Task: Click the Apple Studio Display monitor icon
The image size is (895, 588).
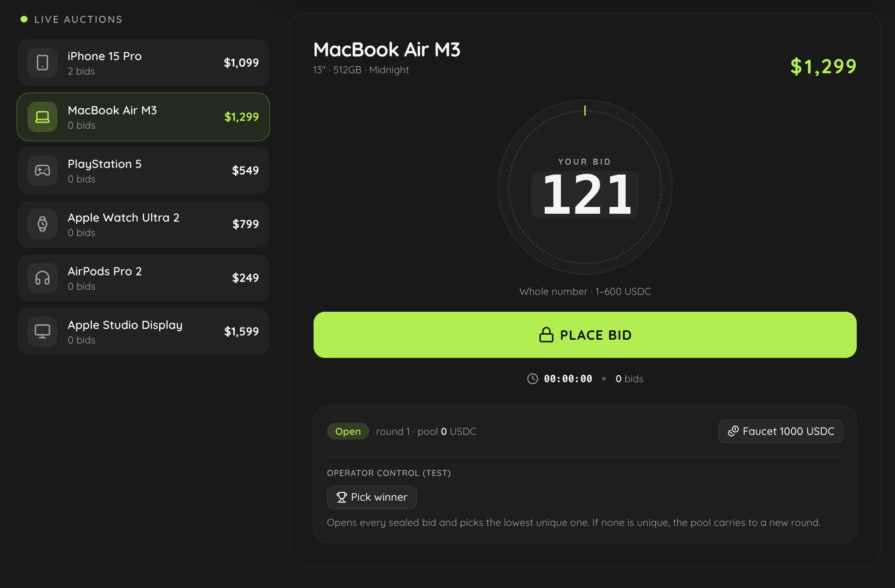Action: click(42, 331)
